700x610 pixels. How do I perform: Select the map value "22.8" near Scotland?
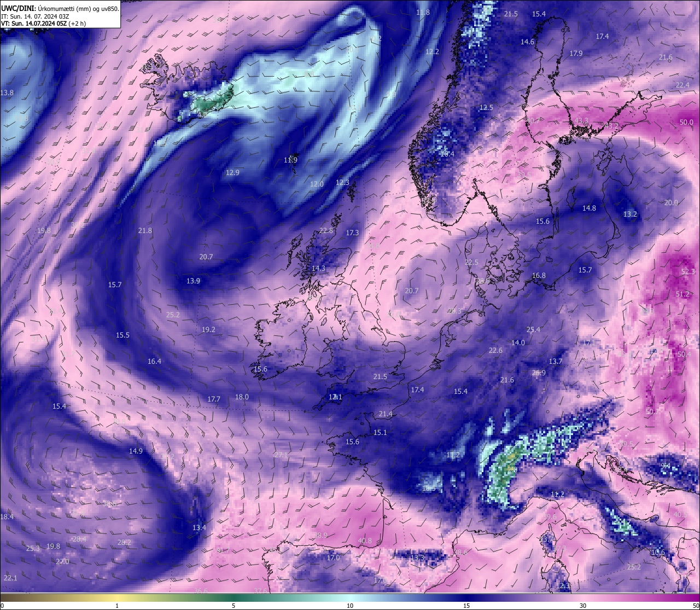click(326, 231)
